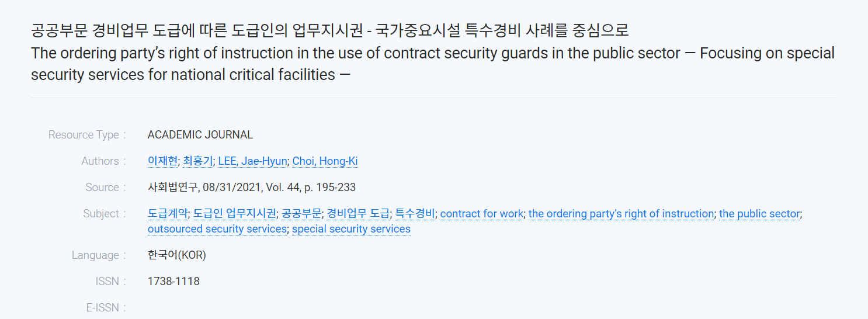Image resolution: width=868 pixels, height=319 pixels.
Task: Select subject 도급계약
Action: 168,214
